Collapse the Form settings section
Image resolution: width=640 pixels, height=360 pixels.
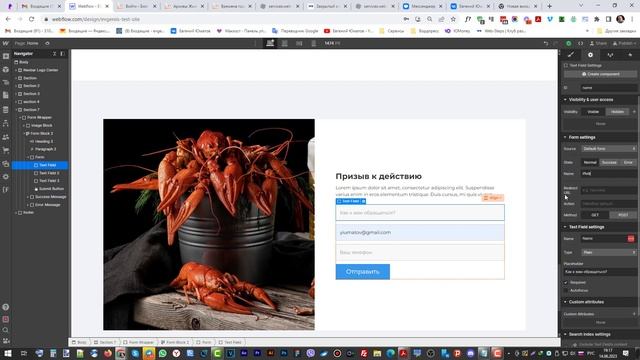(x=566, y=138)
